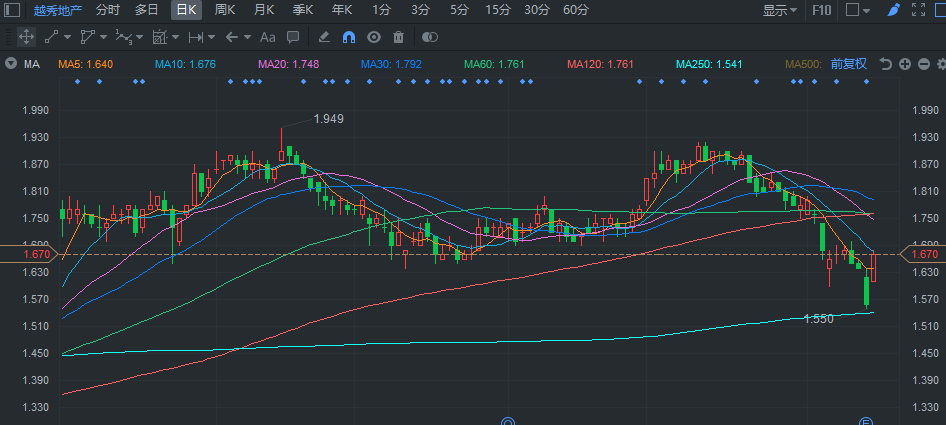Toggle drawing visibility with eye icon
This screenshot has width=946, height=425.
point(374,37)
